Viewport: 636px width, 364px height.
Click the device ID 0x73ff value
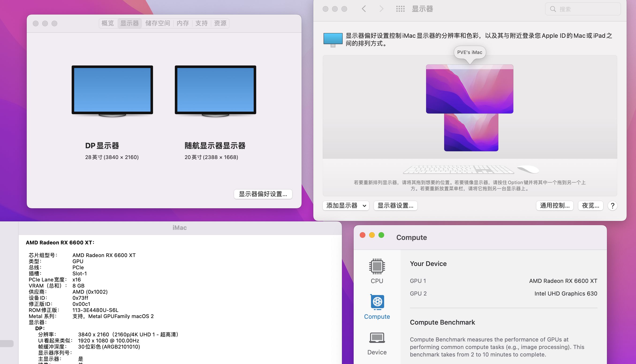click(80, 298)
